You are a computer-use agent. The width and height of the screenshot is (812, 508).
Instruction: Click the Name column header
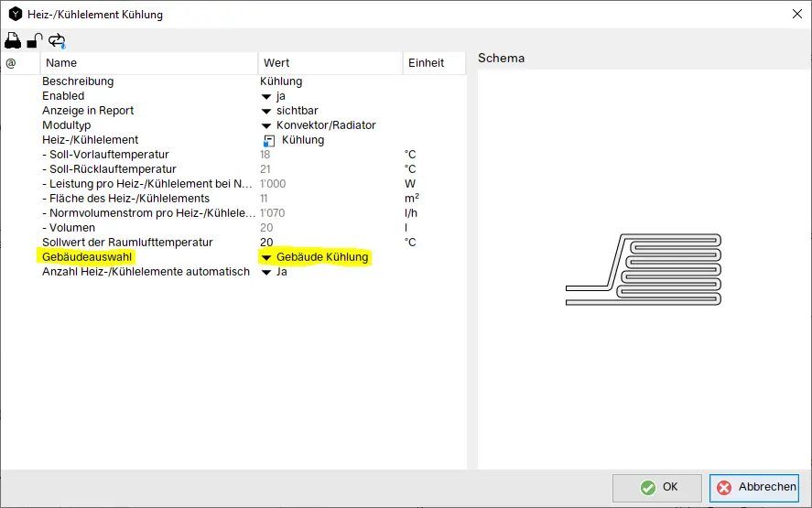click(149, 63)
